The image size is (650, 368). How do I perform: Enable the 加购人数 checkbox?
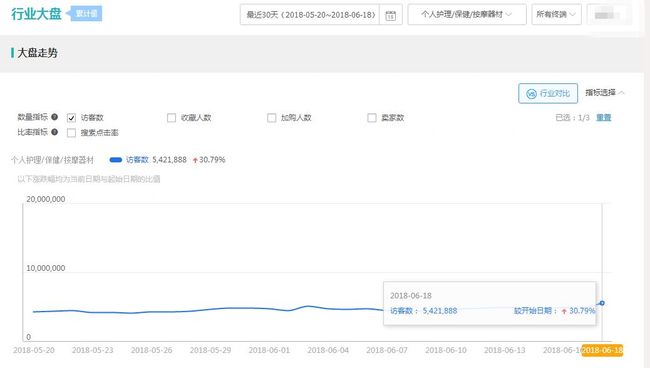272,118
